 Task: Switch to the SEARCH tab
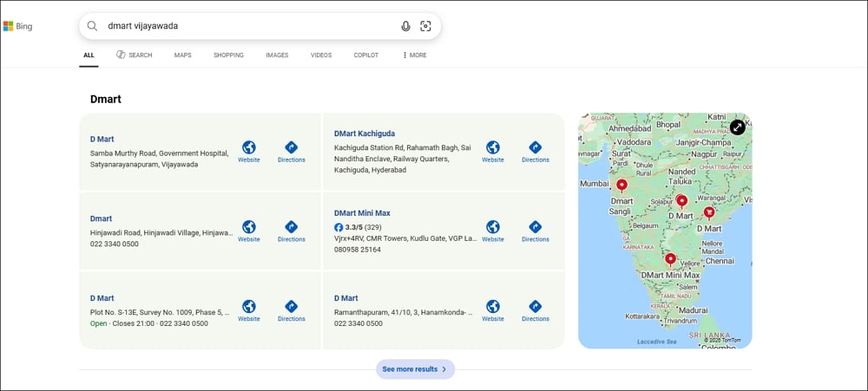134,55
